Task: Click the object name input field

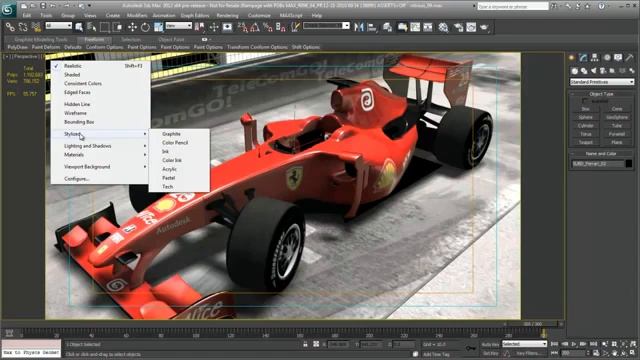Action: click(x=598, y=164)
